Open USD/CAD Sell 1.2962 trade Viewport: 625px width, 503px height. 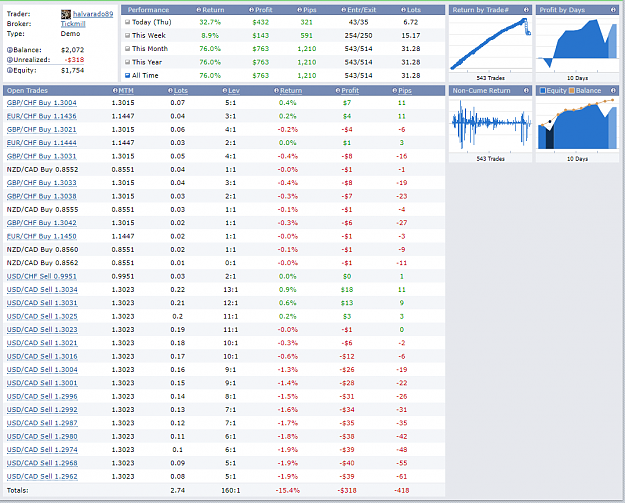click(x=42, y=476)
